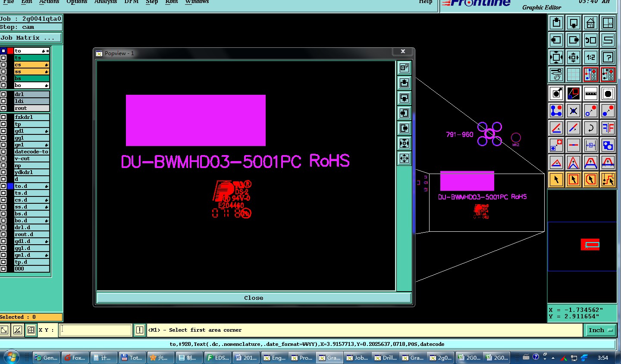Screen dimensions: 621x364
Task: Click the horizontal dimension spacing tool icon
Action: [x=591, y=145]
